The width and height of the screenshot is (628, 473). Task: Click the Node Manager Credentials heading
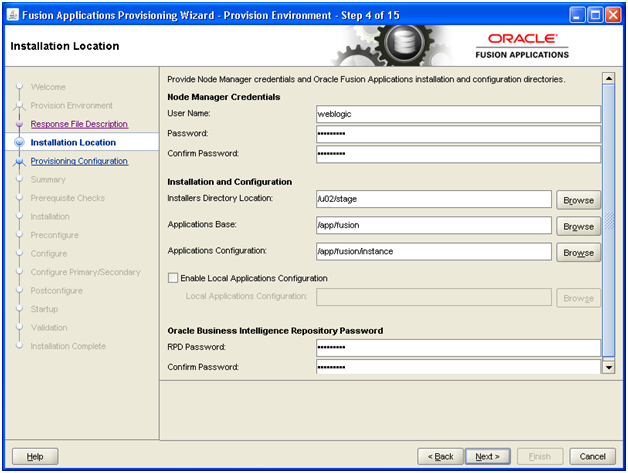(x=223, y=97)
